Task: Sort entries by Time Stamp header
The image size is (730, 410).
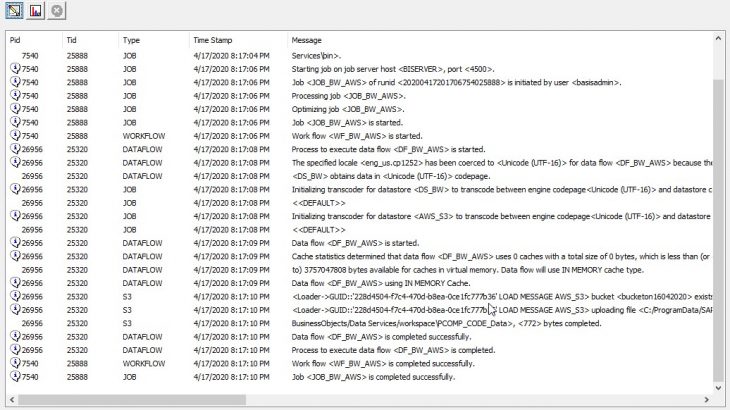Action: click(235, 39)
